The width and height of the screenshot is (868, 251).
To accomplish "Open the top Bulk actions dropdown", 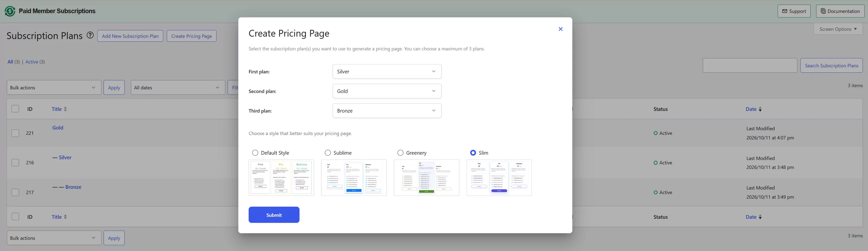I will (x=54, y=87).
